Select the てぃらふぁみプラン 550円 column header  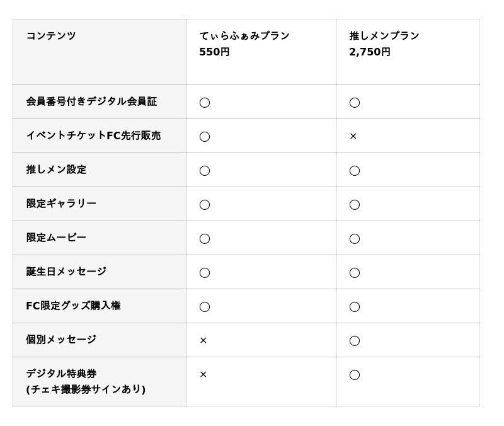pyautogui.click(x=244, y=43)
